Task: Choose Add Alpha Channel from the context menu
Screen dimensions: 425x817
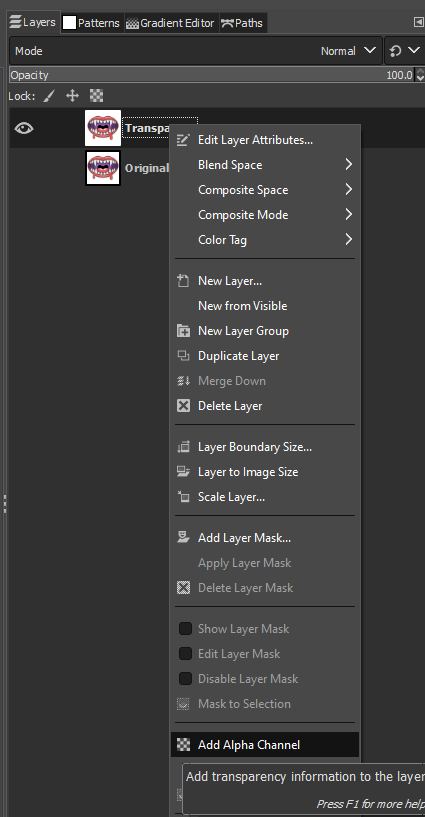Action: tap(265, 745)
